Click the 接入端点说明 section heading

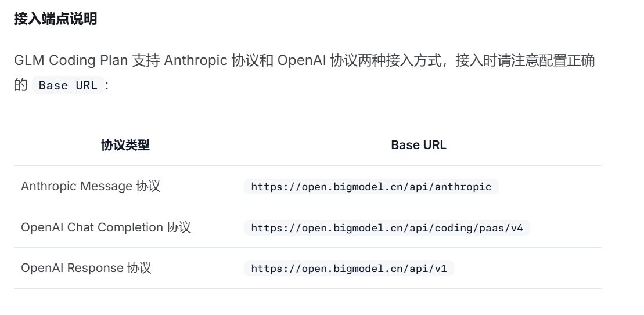tap(55, 19)
